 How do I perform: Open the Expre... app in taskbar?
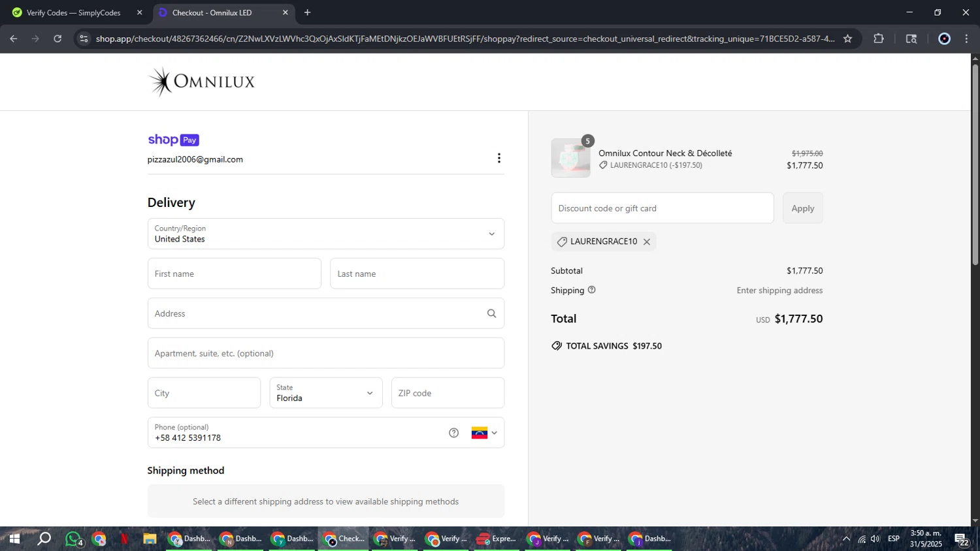click(x=497, y=539)
